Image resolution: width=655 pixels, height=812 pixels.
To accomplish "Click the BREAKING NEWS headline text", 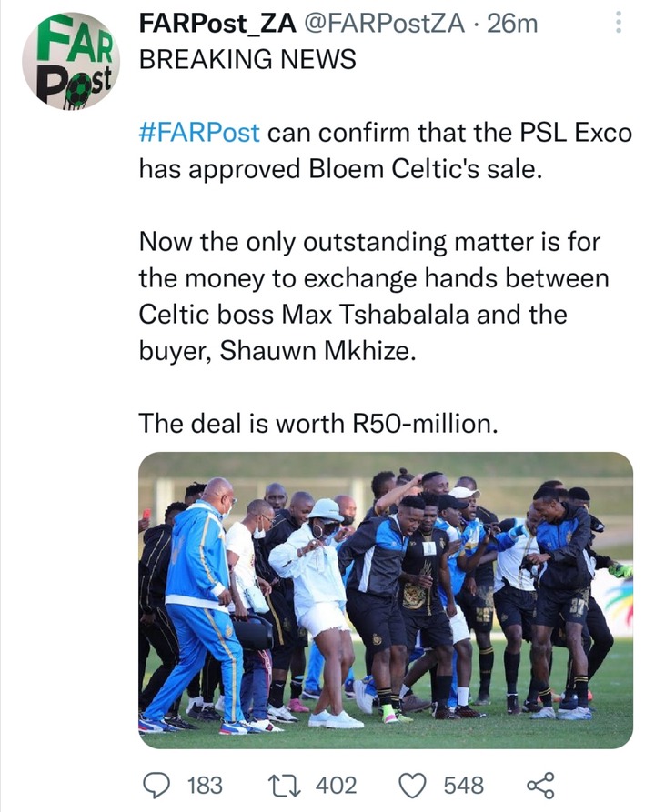I will coord(247,59).
